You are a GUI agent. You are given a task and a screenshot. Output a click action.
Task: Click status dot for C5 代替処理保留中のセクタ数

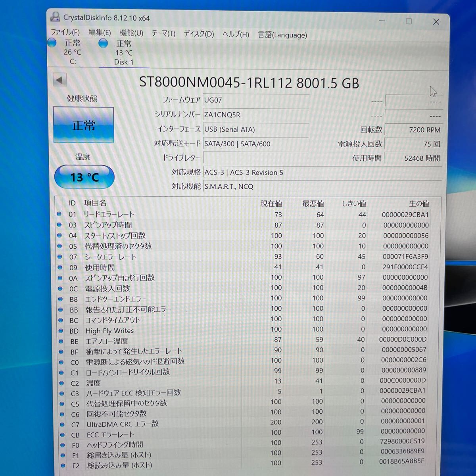[x=62, y=404]
